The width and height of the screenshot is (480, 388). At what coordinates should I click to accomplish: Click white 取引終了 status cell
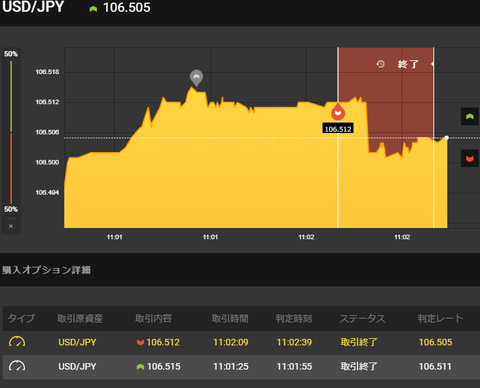[359, 367]
